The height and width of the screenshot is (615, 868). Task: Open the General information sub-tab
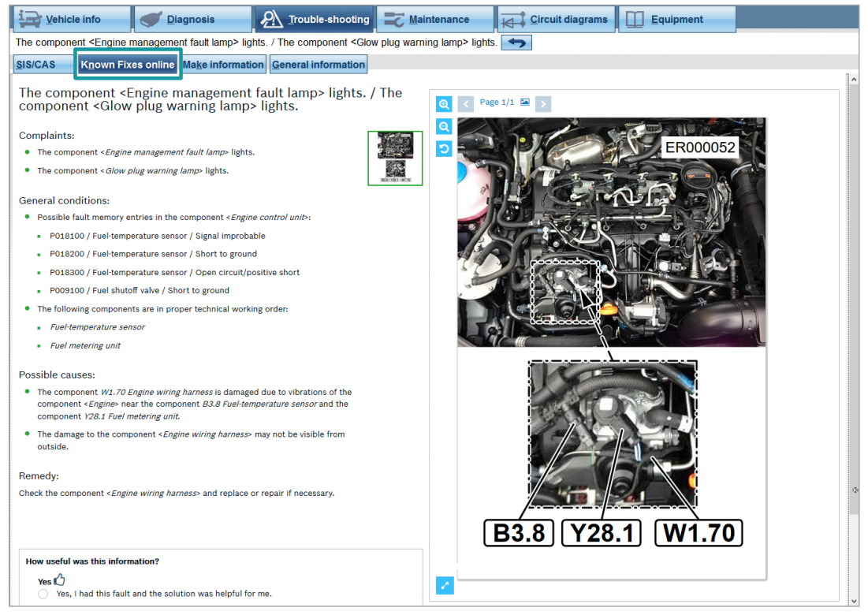click(x=319, y=65)
